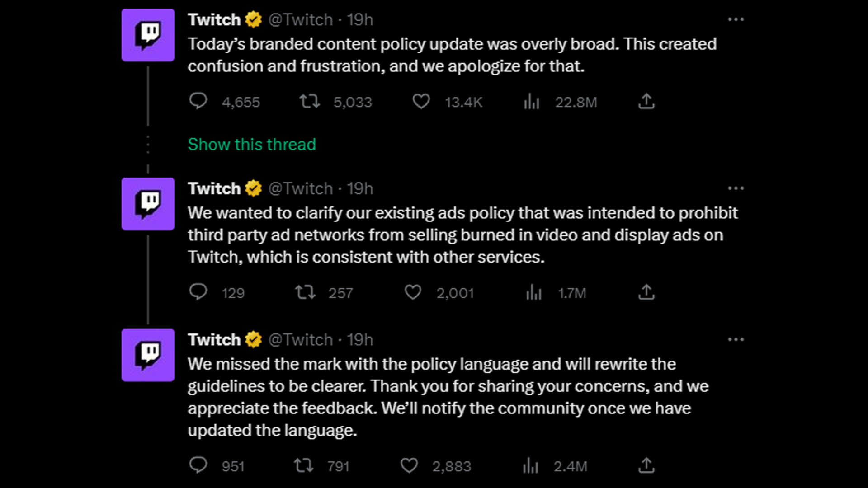
Task: Open more options on the third tweet
Action: point(736,339)
